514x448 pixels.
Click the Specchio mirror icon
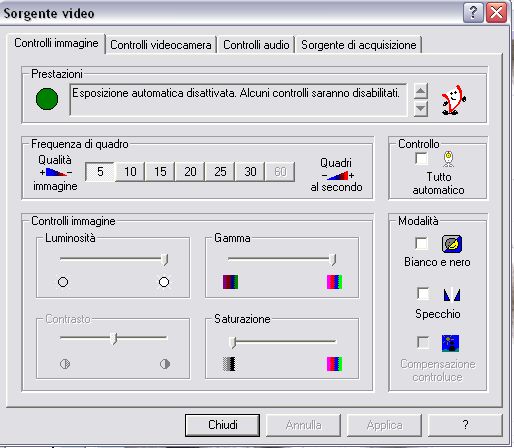point(452,295)
